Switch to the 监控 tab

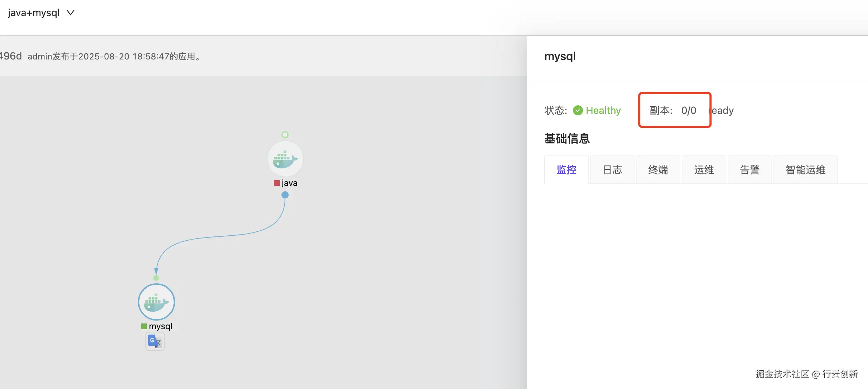[566, 170]
